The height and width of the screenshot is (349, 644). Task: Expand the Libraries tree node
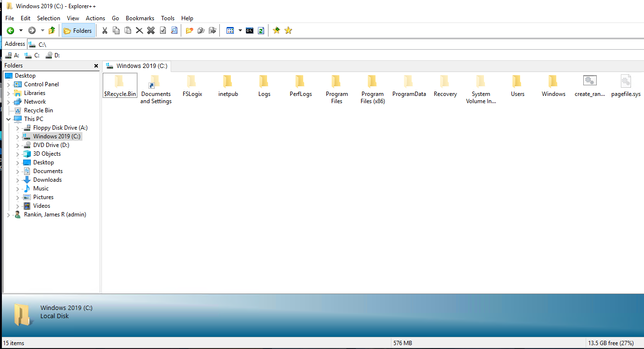tap(9, 93)
